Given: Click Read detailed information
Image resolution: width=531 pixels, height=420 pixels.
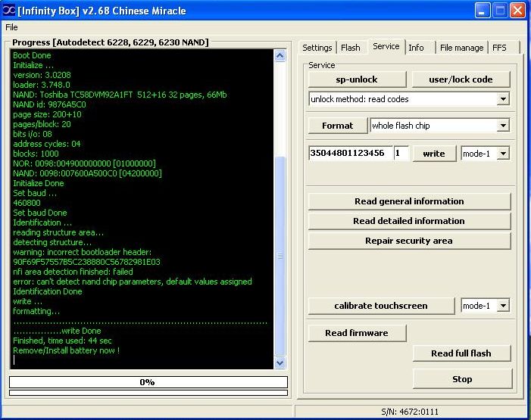Looking at the screenshot, I should click(x=409, y=221).
